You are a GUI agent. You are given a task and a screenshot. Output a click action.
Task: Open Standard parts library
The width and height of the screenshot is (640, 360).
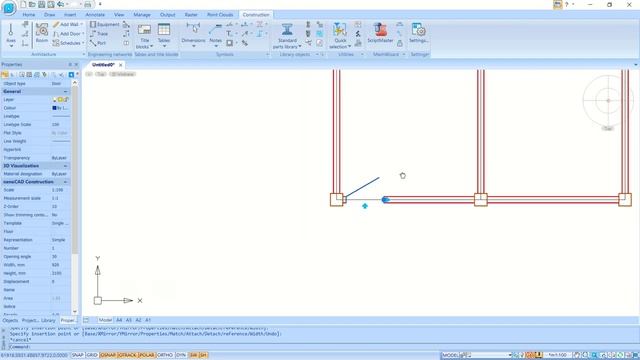coord(287,36)
